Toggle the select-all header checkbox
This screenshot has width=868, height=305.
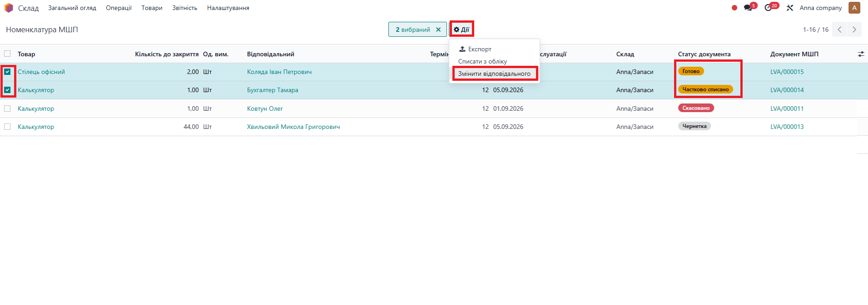pos(7,54)
